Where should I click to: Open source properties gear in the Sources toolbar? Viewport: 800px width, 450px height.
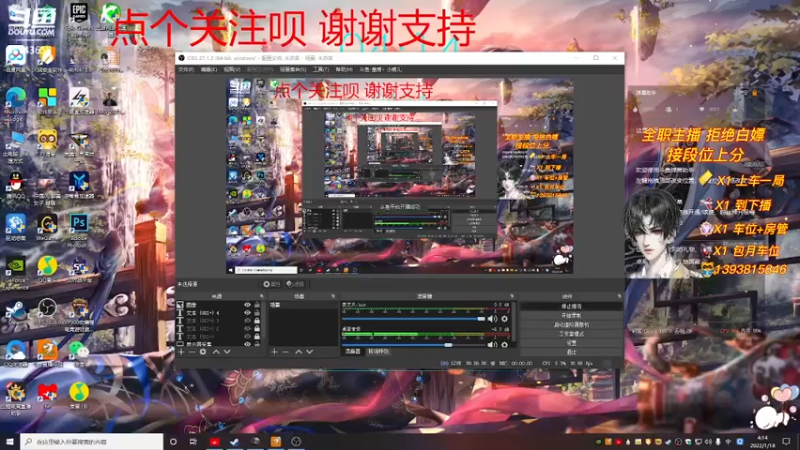203,352
